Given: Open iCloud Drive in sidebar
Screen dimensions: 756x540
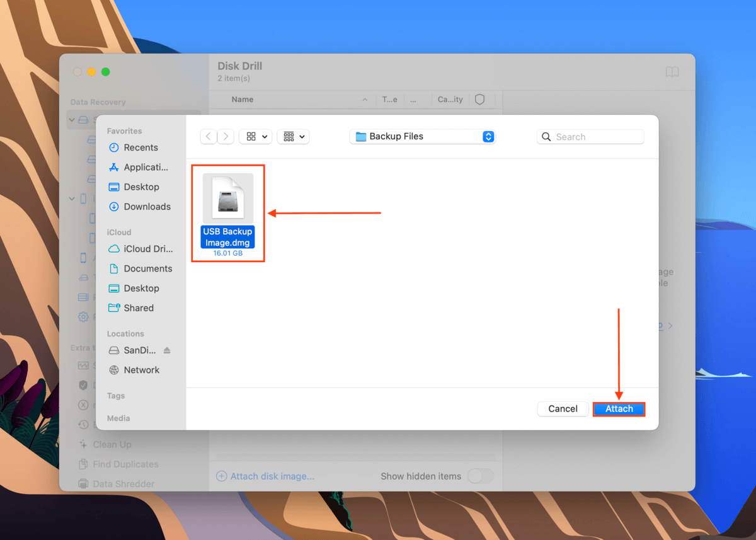Looking at the screenshot, I should point(140,249).
